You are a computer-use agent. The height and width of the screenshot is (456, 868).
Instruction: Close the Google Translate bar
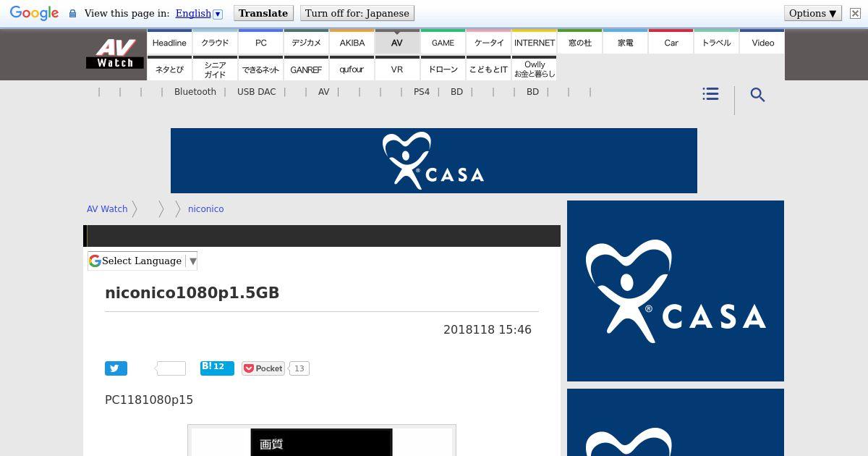coord(854,13)
